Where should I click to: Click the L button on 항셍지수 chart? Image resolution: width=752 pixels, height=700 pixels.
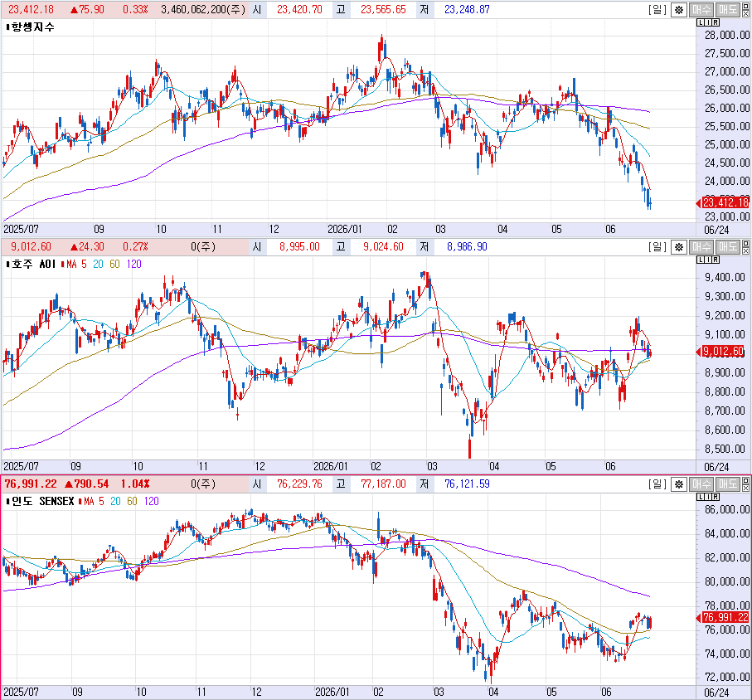[701, 22]
